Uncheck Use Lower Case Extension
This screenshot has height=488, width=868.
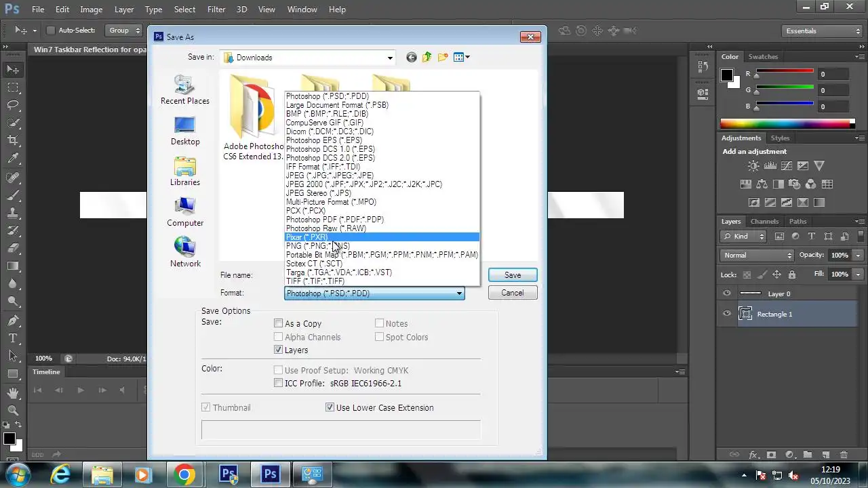330,407
